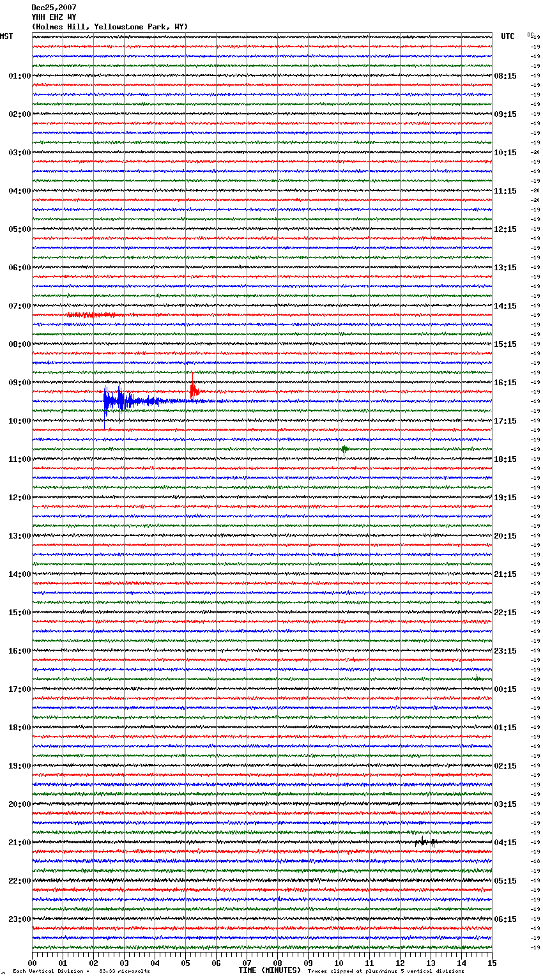Image resolution: width=543 pixels, height=980 pixels.
Task: Click the 15 tick on the minutes axis
Action: coord(492,963)
